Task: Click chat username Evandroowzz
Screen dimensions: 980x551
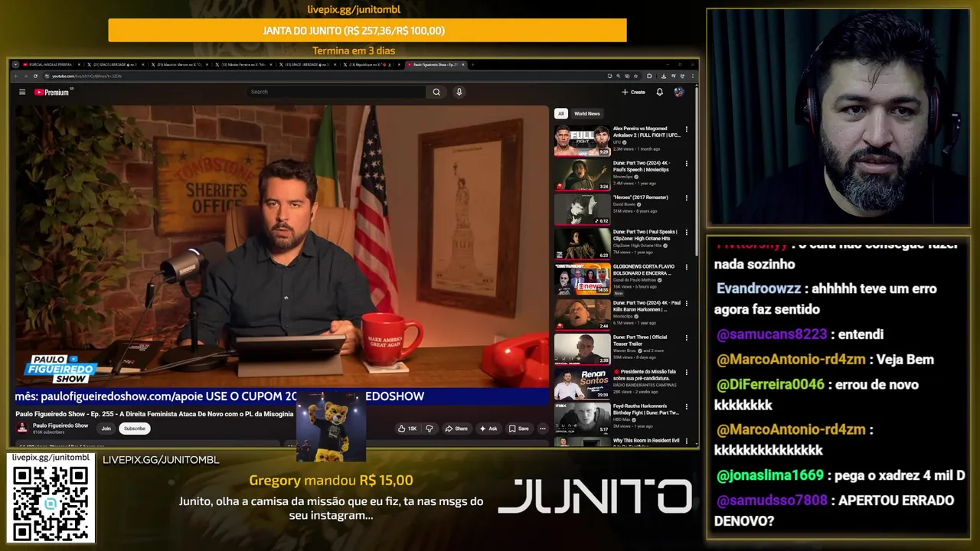Action: pos(759,289)
